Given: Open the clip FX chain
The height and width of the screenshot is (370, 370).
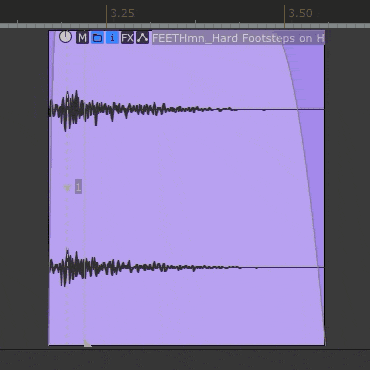Looking at the screenshot, I should pos(127,38).
